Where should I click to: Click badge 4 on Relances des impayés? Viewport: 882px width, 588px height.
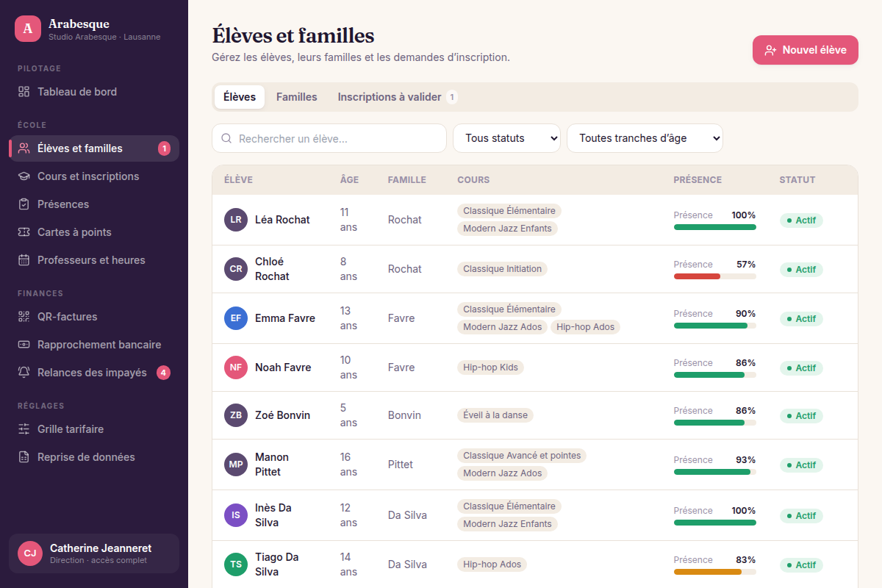tap(164, 373)
